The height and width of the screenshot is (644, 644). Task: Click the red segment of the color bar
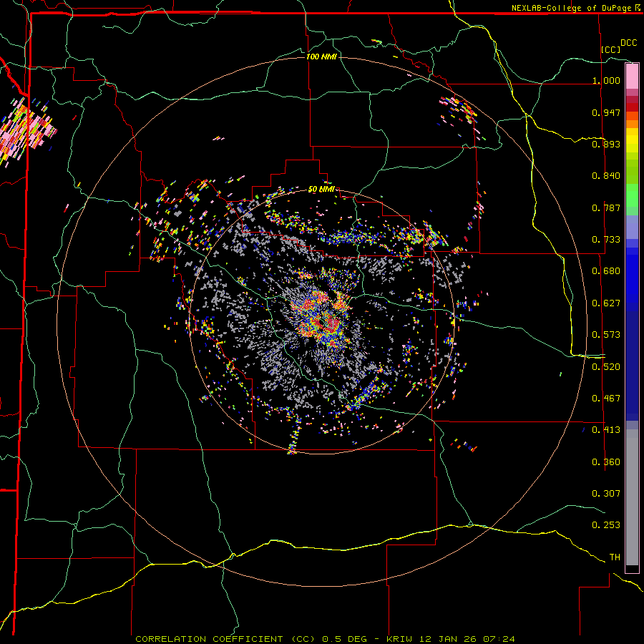632,107
